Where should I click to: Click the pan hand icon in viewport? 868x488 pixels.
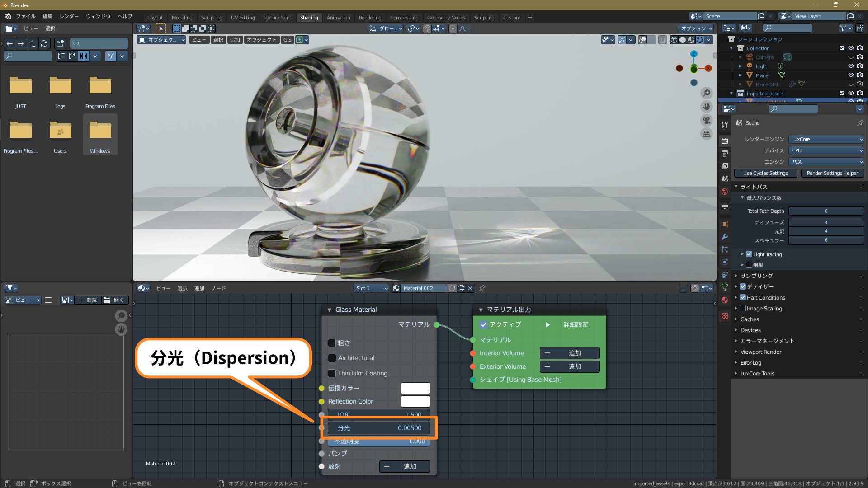(x=707, y=107)
